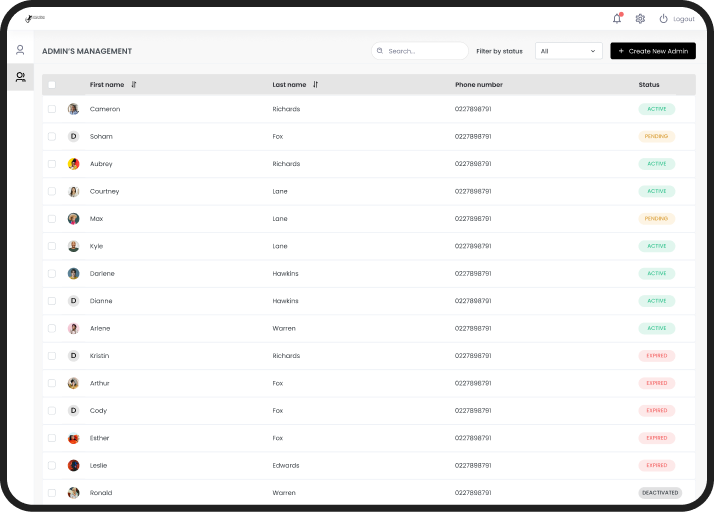Screen dimensions: 714x512
Task: Sort by Last name column arrows
Action: tap(316, 84)
